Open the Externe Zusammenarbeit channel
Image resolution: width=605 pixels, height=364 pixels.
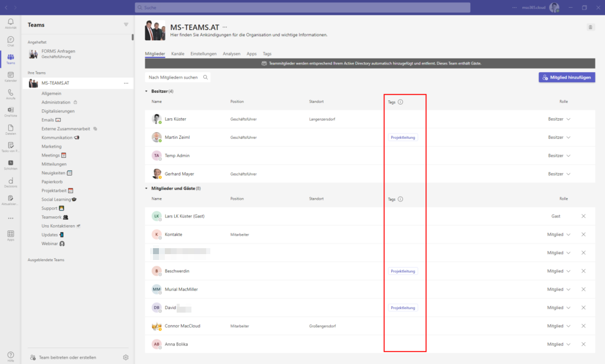coord(66,129)
